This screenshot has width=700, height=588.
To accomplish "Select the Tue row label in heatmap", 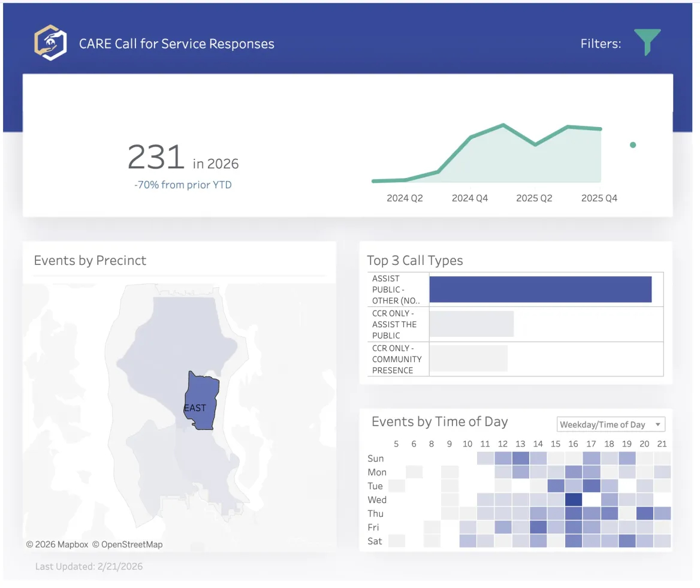I will (x=375, y=486).
